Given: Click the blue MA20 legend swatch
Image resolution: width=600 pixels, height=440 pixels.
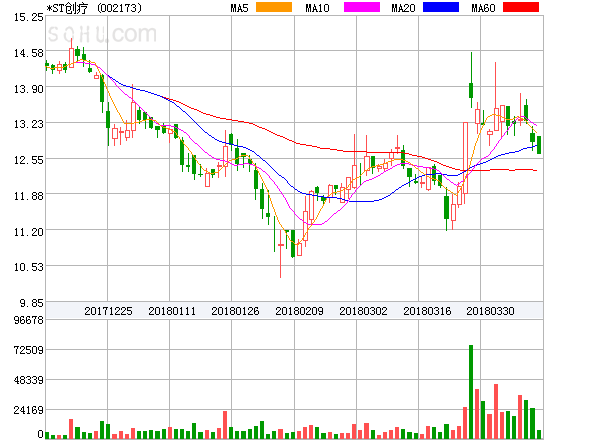Looking at the screenshot, I should pos(441,7).
